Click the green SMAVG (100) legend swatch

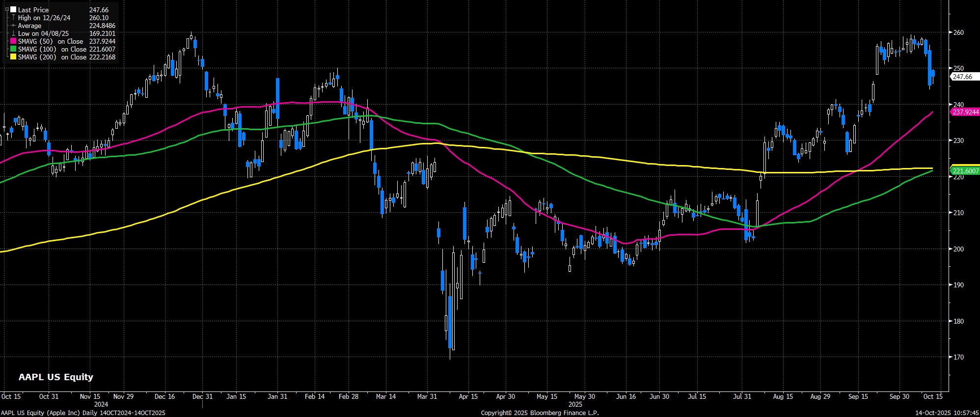13,50
